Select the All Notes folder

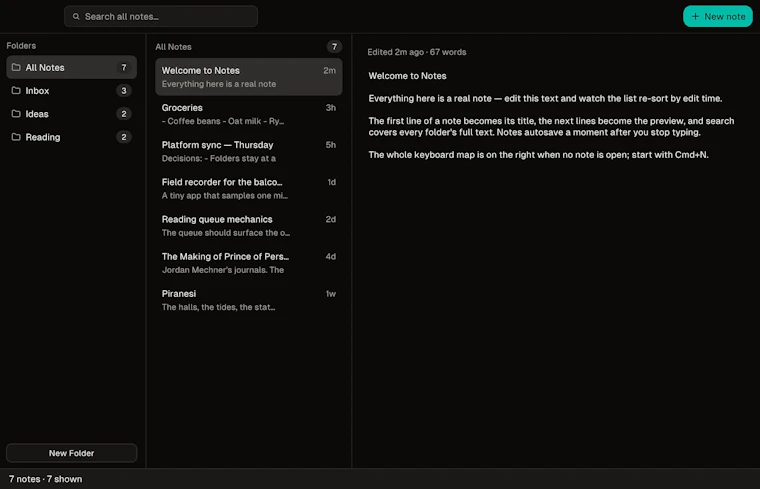pyautogui.click(x=71, y=67)
